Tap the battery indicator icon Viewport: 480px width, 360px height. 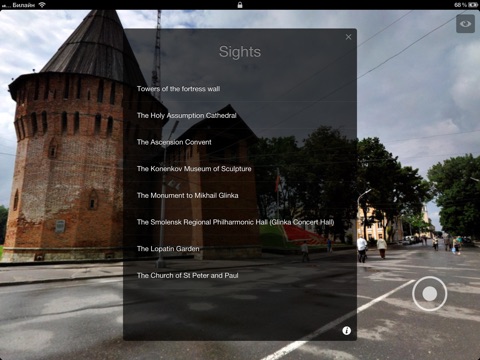coord(473,5)
